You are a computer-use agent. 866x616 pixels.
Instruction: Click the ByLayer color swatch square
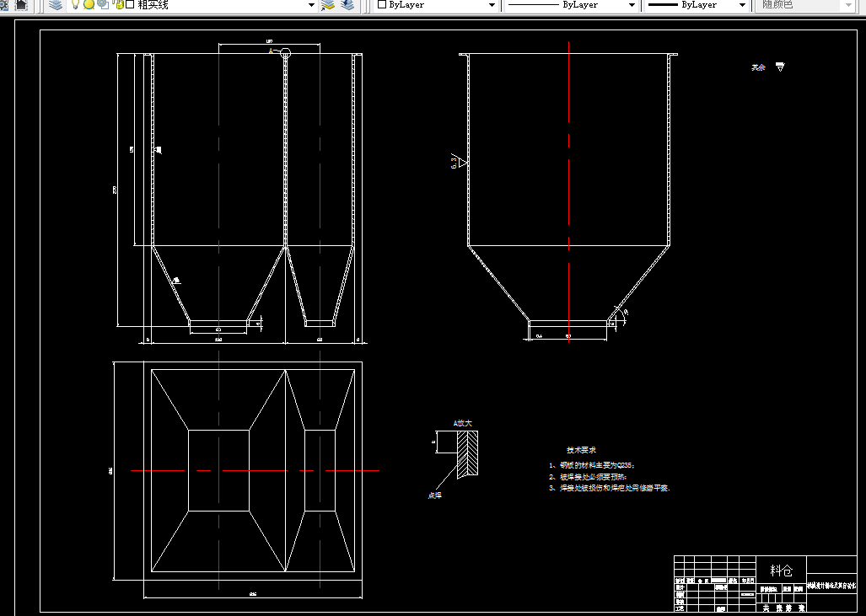tap(382, 4)
